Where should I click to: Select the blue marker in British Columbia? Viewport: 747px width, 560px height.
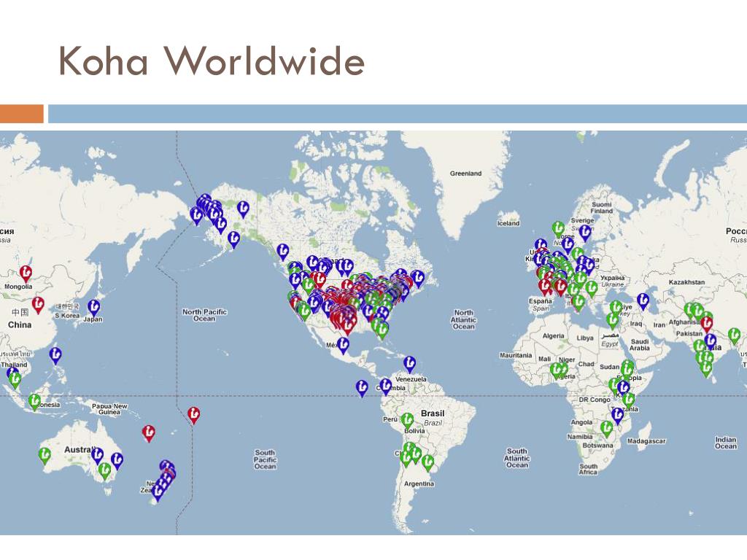point(283,252)
